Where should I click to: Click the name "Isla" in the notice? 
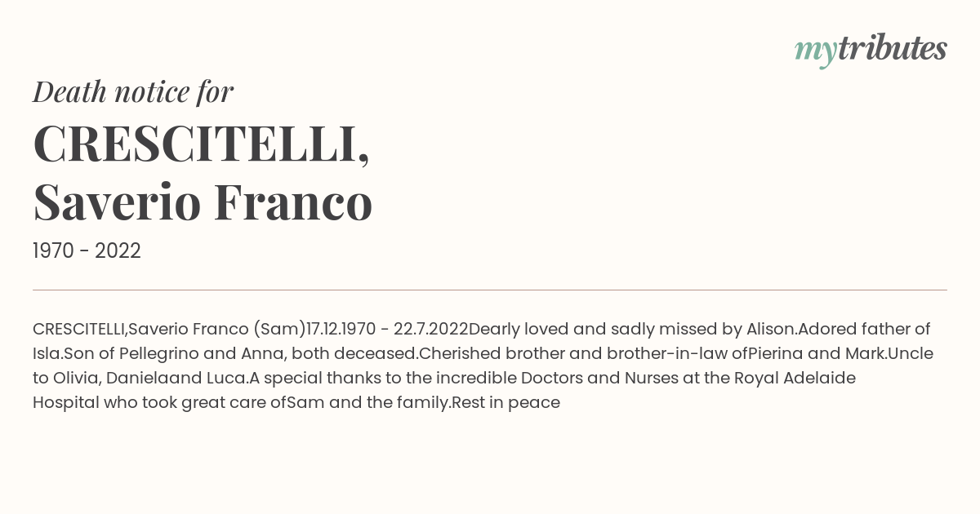pos(47,354)
